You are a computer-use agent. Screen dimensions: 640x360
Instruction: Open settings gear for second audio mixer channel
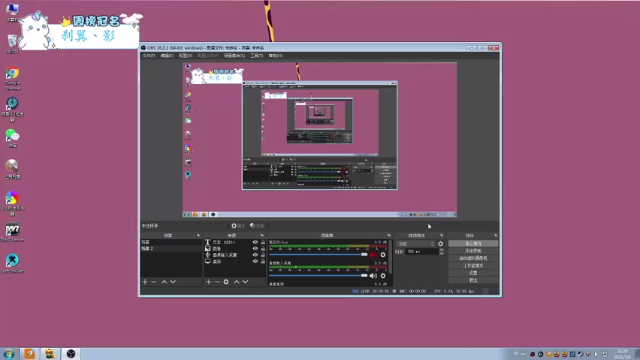point(383,276)
